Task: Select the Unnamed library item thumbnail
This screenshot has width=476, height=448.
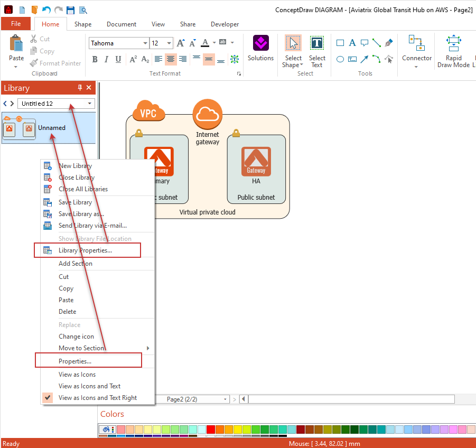Action: 20,128
